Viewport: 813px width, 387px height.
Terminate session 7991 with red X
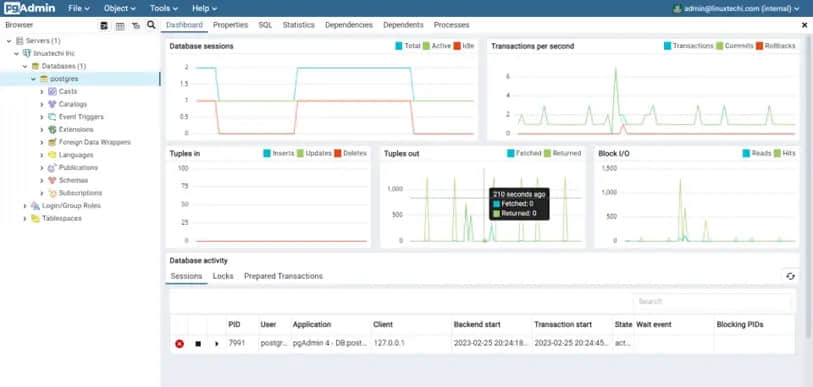pyautogui.click(x=179, y=344)
